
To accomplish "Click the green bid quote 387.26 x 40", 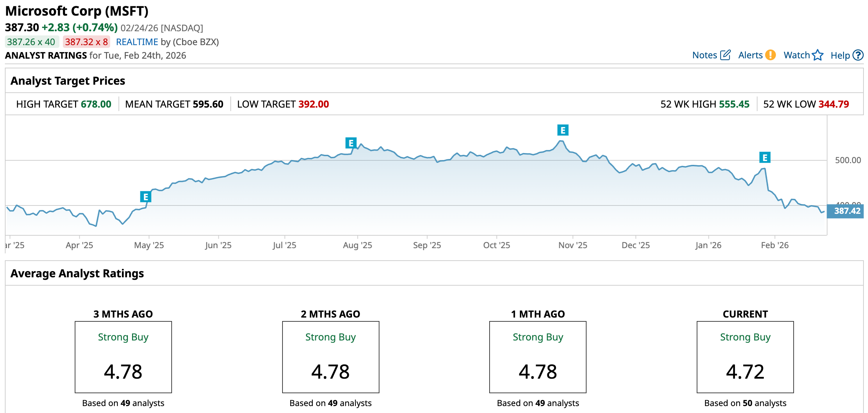I will 31,42.
